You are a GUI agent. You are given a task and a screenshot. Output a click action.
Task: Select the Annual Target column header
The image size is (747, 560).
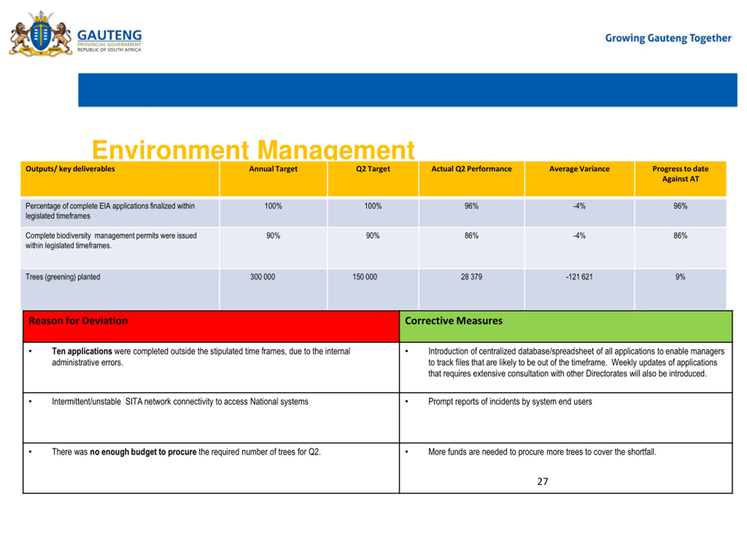point(273,178)
